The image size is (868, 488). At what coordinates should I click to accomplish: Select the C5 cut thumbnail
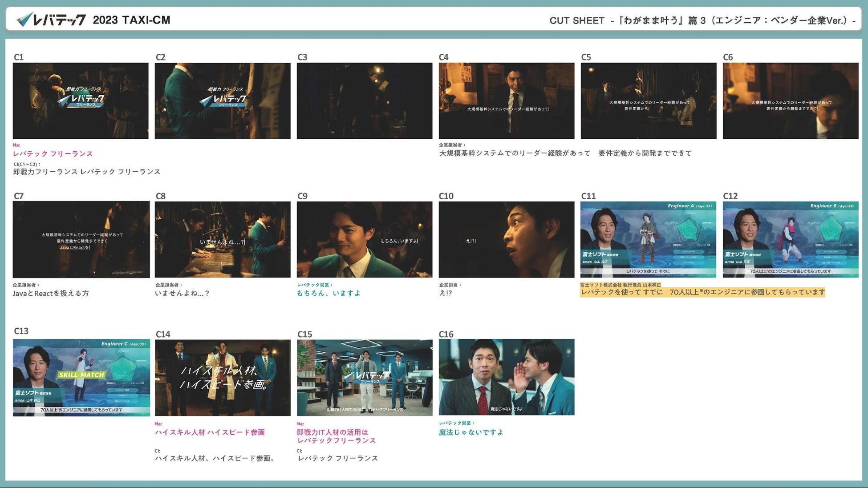click(649, 101)
